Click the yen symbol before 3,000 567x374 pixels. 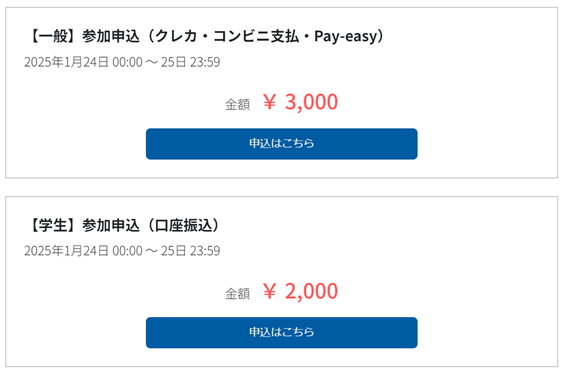tap(270, 102)
